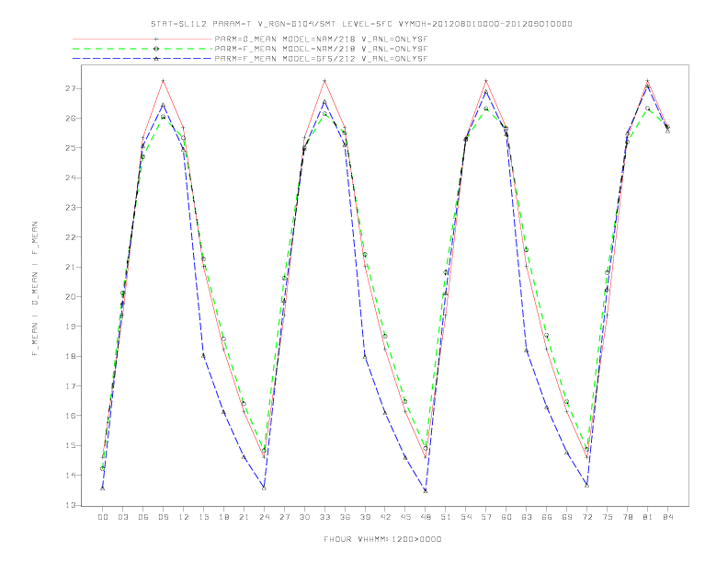This screenshot has width=728, height=563.
Task: Click x-axis forecast hour label 09
Action: [163, 517]
